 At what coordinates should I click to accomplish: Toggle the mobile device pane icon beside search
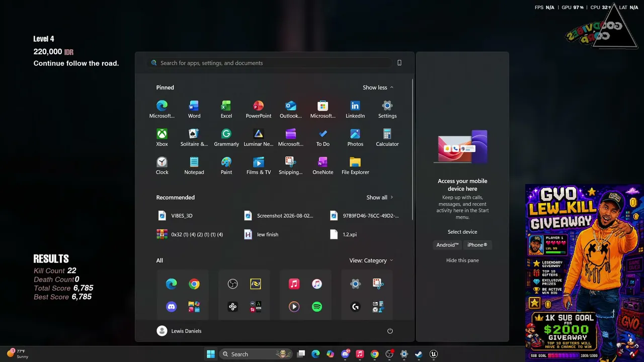[399, 63]
